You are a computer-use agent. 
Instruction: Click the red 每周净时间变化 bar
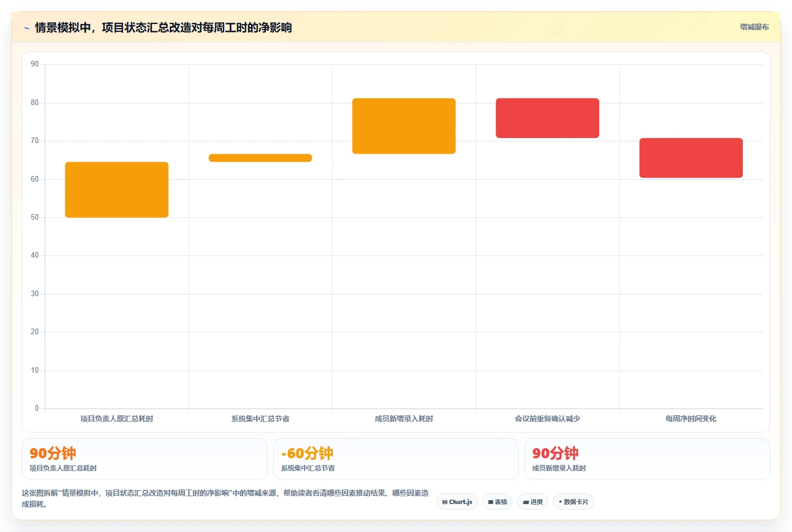pyautogui.click(x=691, y=158)
